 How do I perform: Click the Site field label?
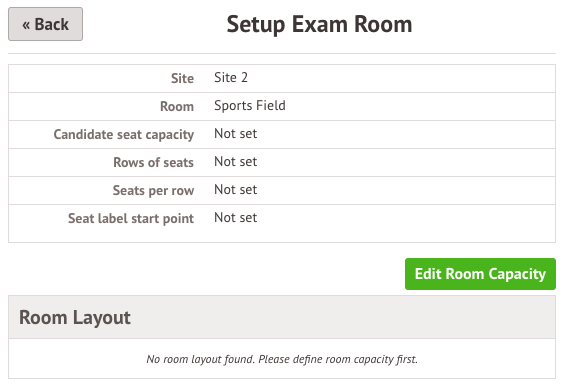pyautogui.click(x=182, y=78)
